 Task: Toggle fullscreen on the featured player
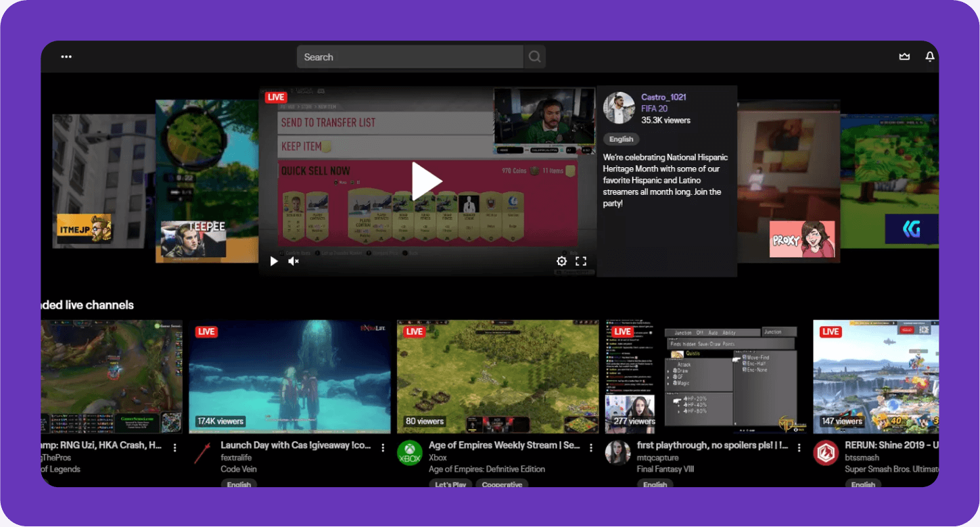coord(580,261)
